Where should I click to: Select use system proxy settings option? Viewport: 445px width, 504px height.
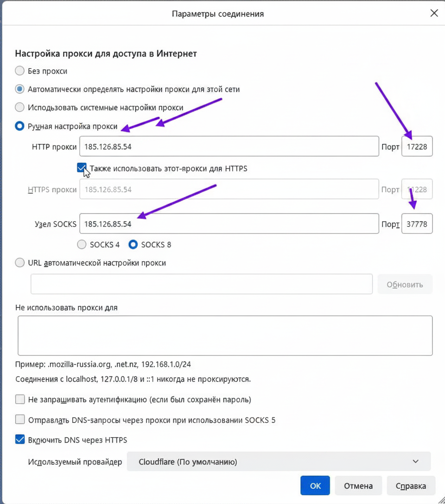19,107
